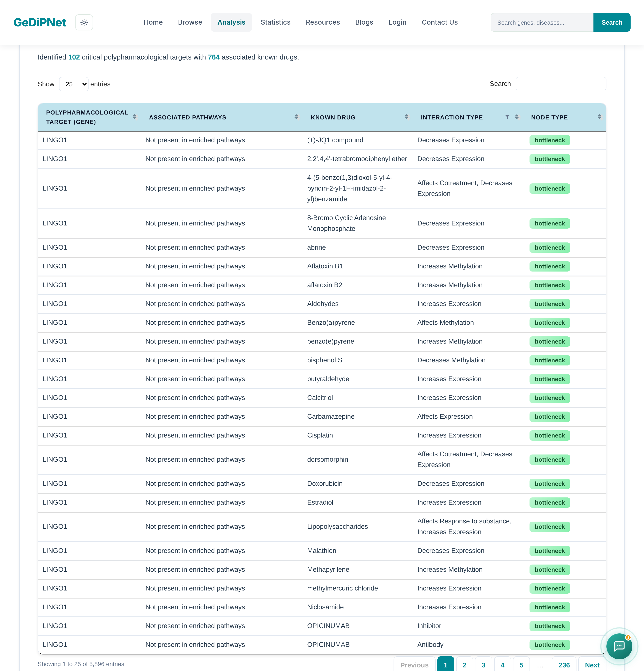The width and height of the screenshot is (644, 671).
Task: Select the Analysis nav tab
Action: tap(231, 22)
